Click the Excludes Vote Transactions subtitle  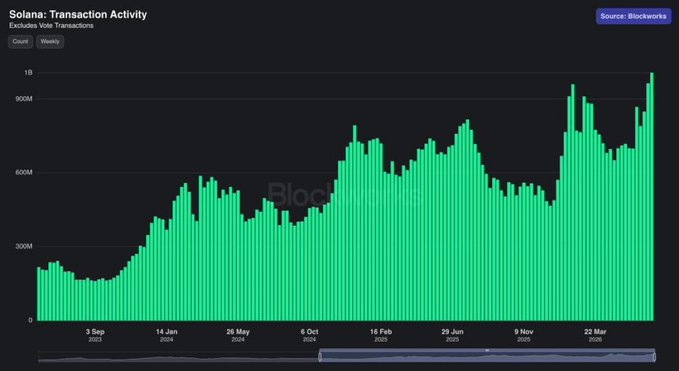[51, 26]
